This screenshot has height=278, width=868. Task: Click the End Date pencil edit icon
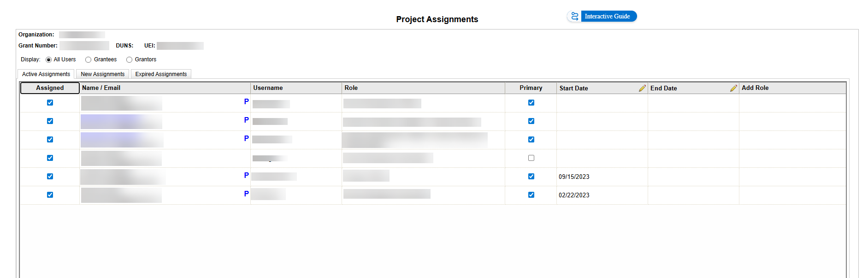(733, 88)
